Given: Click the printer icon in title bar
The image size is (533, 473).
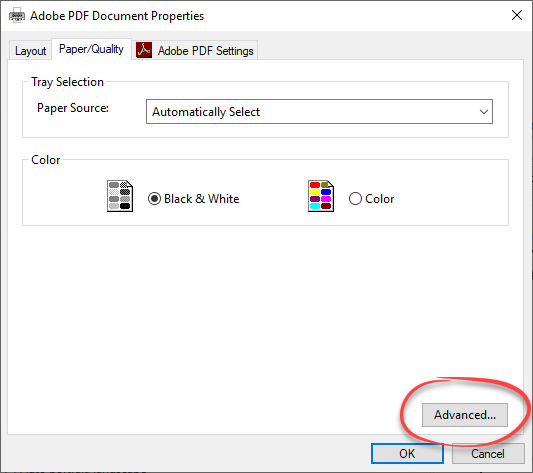Looking at the screenshot, I should coord(17,16).
